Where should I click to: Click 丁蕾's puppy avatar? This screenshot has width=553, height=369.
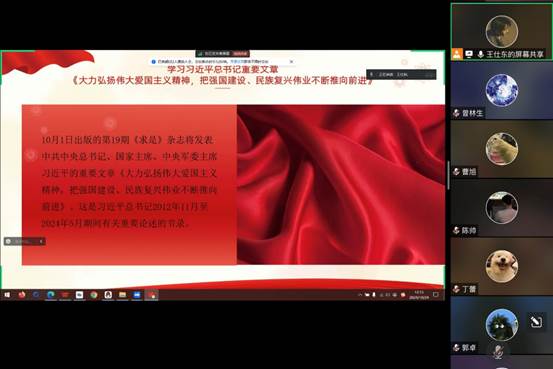point(502,266)
